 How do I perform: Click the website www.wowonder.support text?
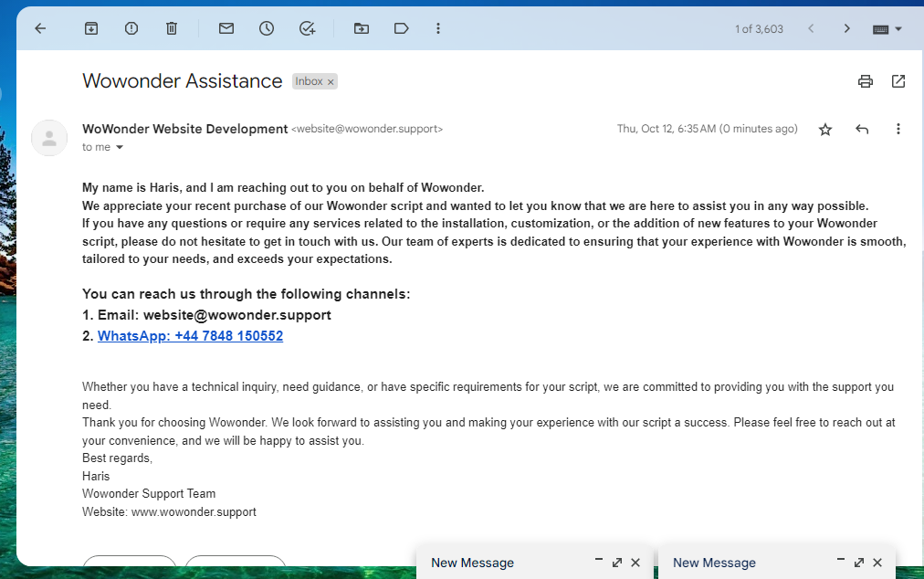pyautogui.click(x=194, y=511)
